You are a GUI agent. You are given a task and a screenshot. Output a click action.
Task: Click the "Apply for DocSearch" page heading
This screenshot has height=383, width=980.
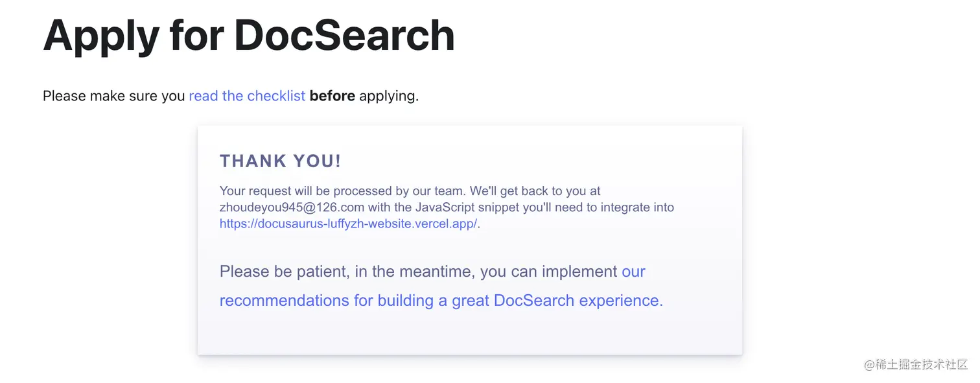click(249, 35)
